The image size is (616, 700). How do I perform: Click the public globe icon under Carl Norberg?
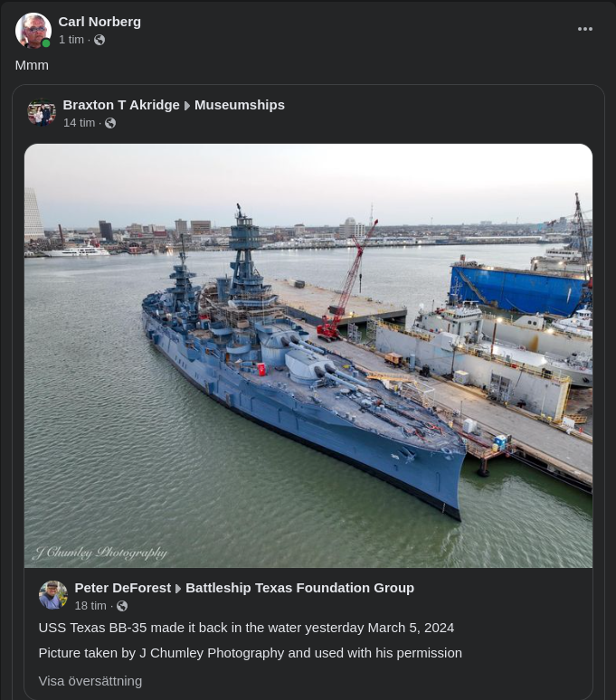tap(100, 40)
